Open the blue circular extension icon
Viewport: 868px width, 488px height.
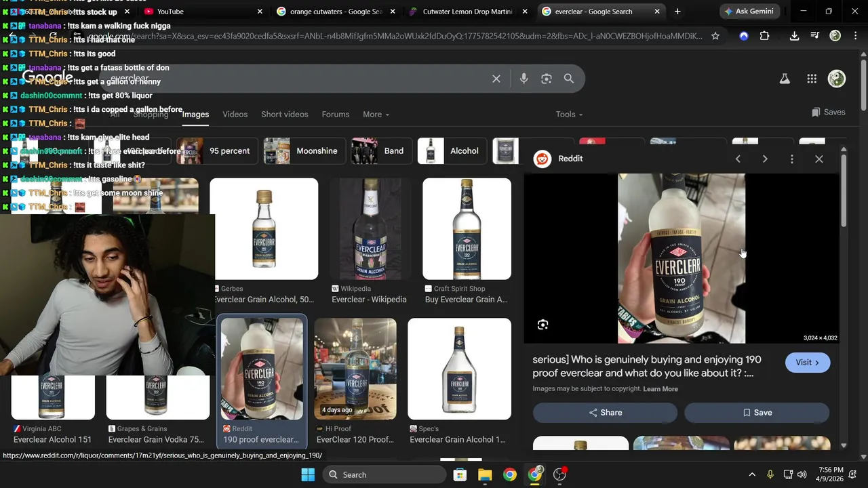click(744, 36)
